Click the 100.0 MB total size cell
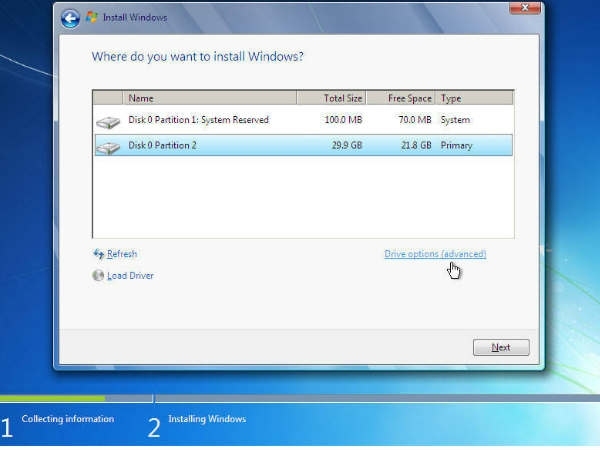The width and height of the screenshot is (600, 450). pos(343,120)
